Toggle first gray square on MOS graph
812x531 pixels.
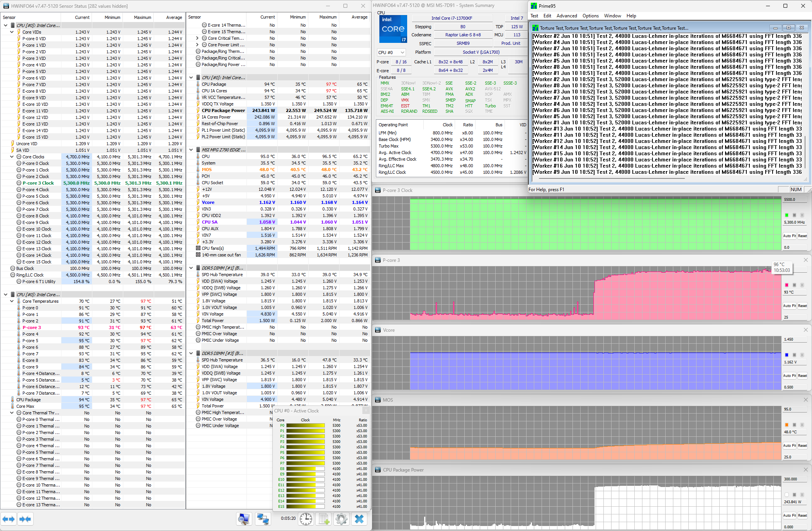coord(794,425)
